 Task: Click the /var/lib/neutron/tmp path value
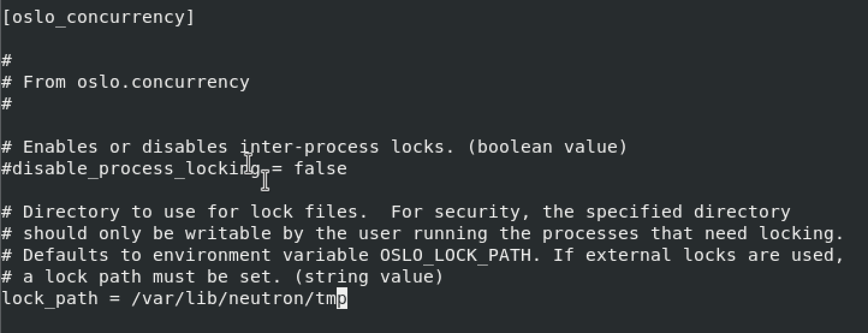point(239,298)
